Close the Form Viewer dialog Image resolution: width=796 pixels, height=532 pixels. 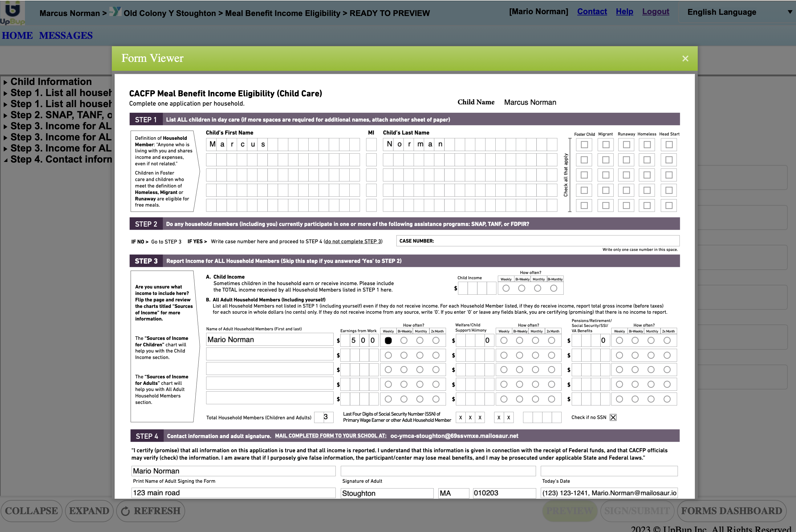685,58
